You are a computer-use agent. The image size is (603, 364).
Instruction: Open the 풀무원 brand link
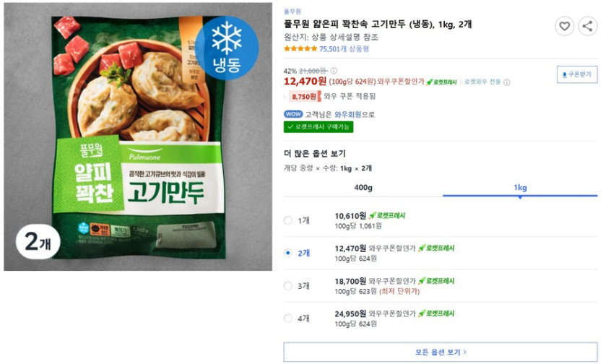[292, 12]
